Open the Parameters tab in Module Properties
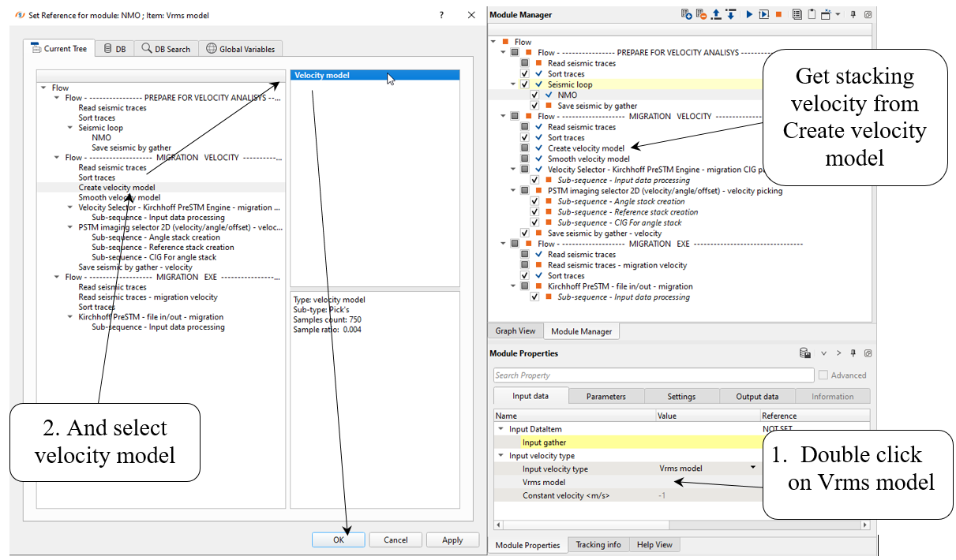 point(605,396)
